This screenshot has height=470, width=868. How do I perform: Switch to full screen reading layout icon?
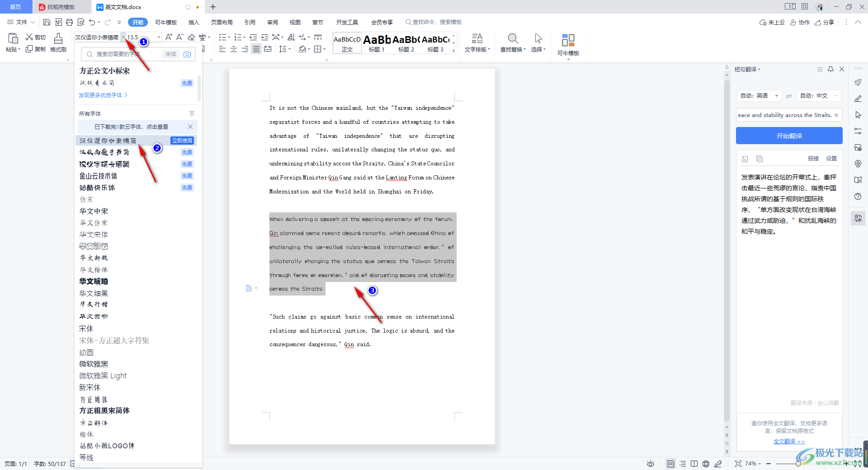(x=694, y=464)
